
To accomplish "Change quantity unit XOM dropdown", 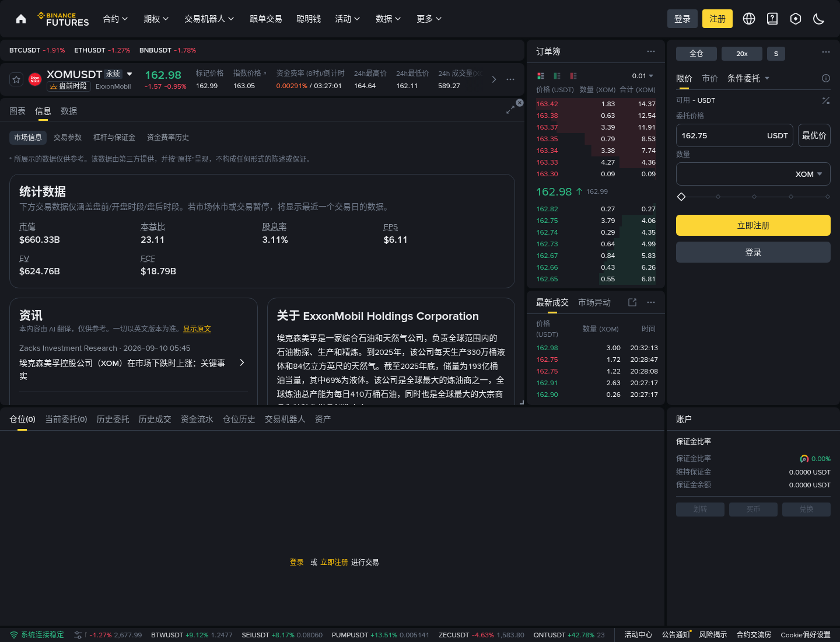I will point(809,174).
